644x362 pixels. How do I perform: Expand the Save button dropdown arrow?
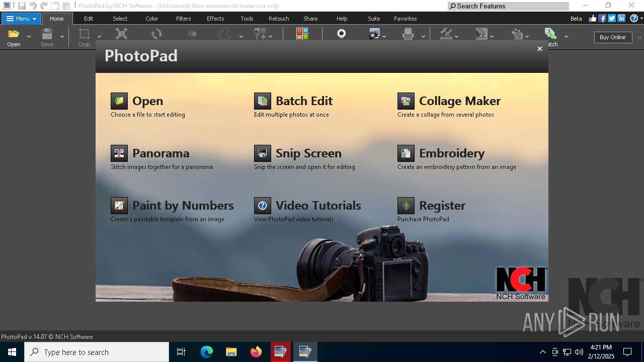click(x=62, y=37)
